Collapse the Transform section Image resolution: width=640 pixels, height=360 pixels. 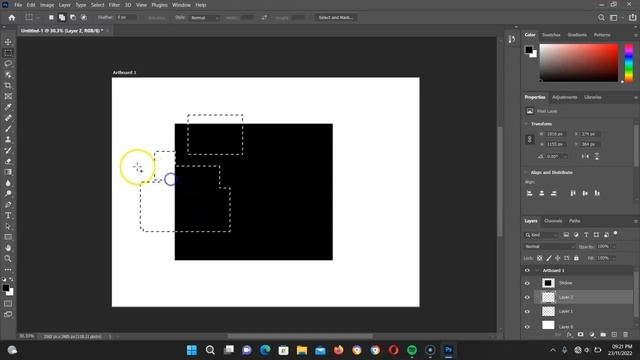coord(526,124)
